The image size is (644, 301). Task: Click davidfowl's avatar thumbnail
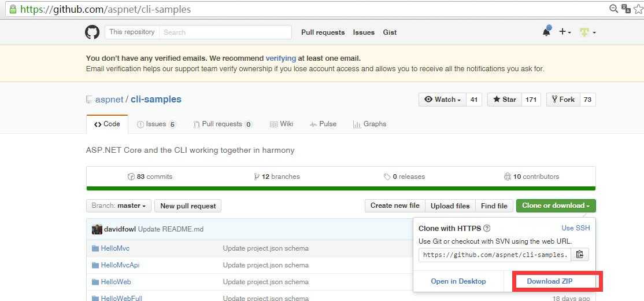pos(97,229)
